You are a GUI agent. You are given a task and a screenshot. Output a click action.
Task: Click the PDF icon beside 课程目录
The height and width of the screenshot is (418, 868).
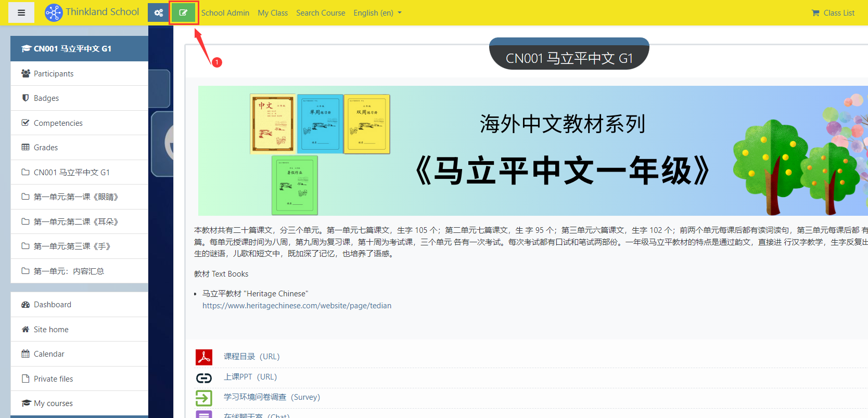click(204, 357)
